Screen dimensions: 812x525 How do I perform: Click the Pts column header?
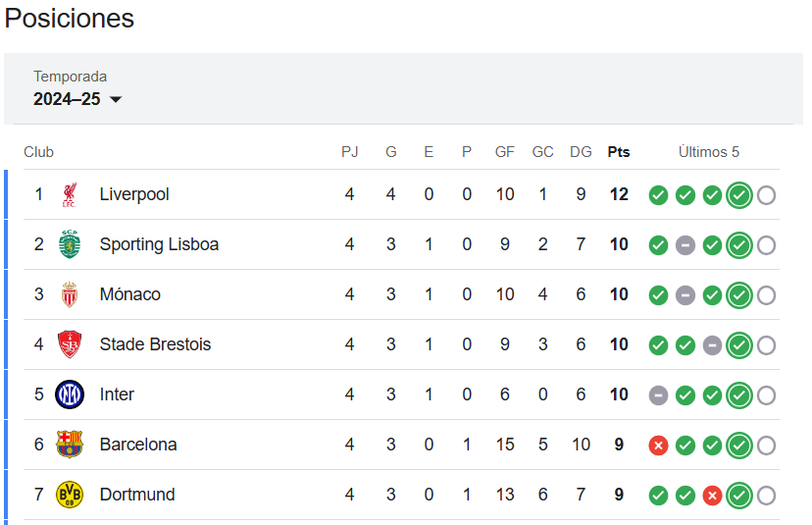[619, 152]
